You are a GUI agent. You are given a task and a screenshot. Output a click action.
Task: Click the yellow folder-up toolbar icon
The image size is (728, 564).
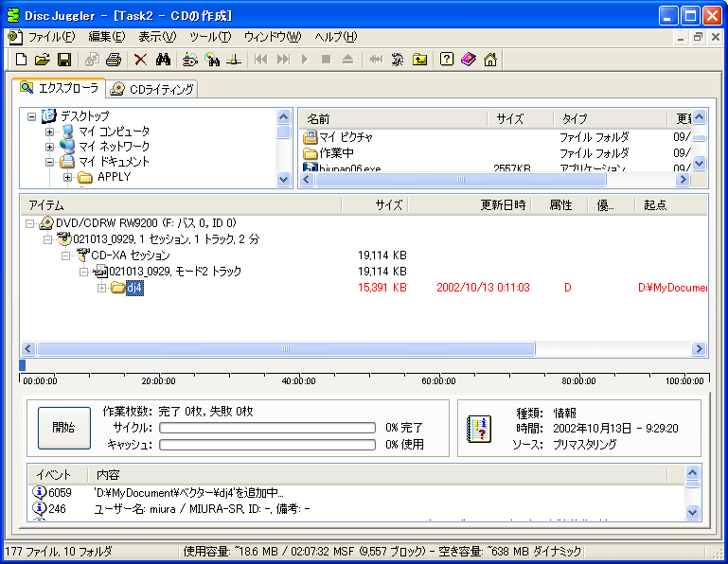tap(419, 60)
